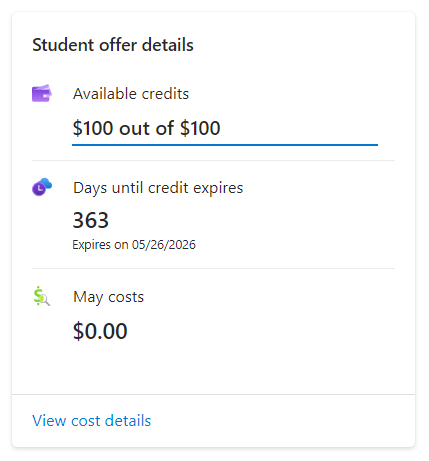
Task: Click the $0.00 cost amount
Action: pyautogui.click(x=100, y=331)
